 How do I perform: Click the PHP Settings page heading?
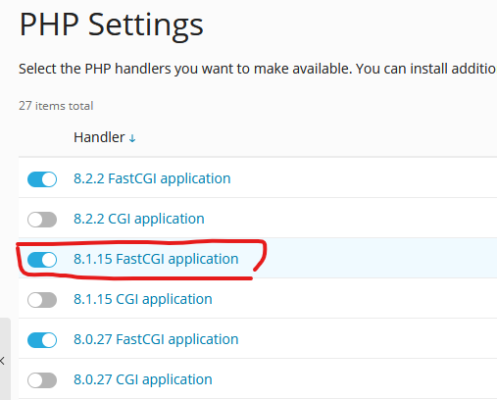coord(111,25)
